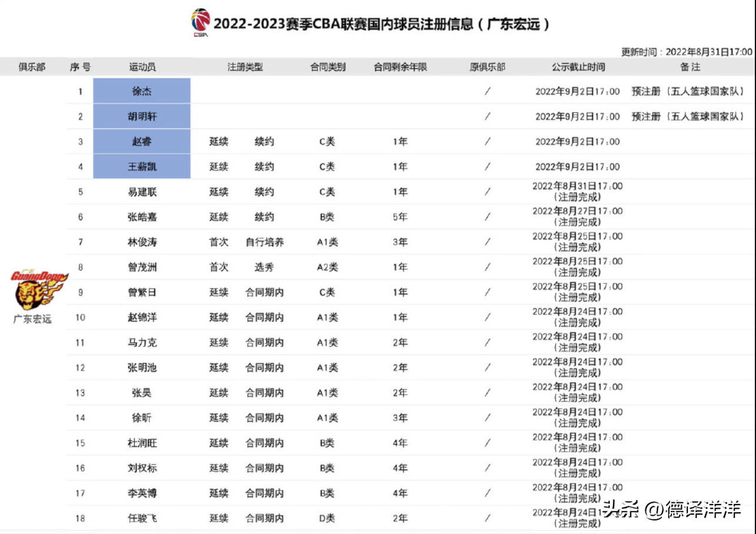Click the 选秀 registration type for 曾茂洲

265,267
